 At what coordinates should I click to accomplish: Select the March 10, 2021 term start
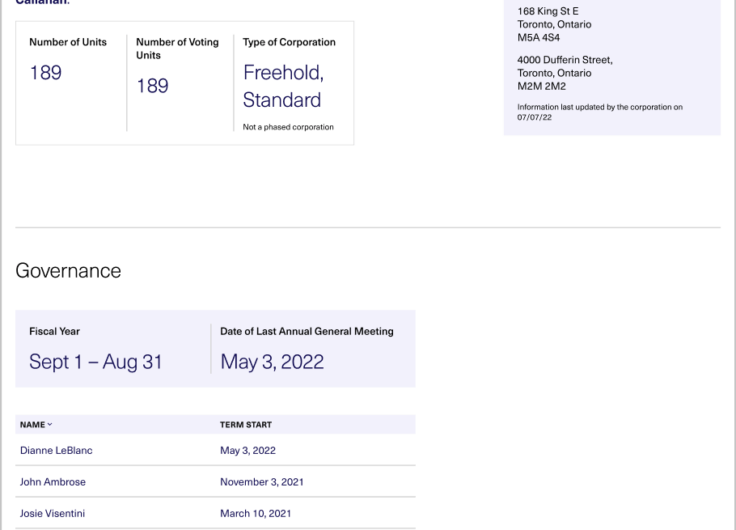pos(255,513)
